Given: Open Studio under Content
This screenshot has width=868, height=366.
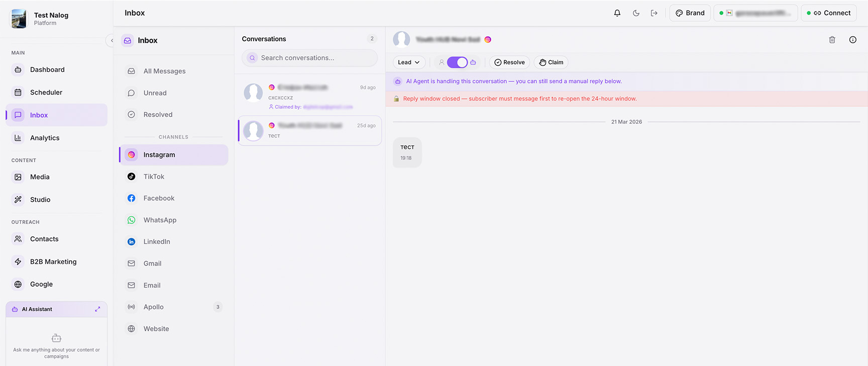Looking at the screenshot, I should click(56, 200).
